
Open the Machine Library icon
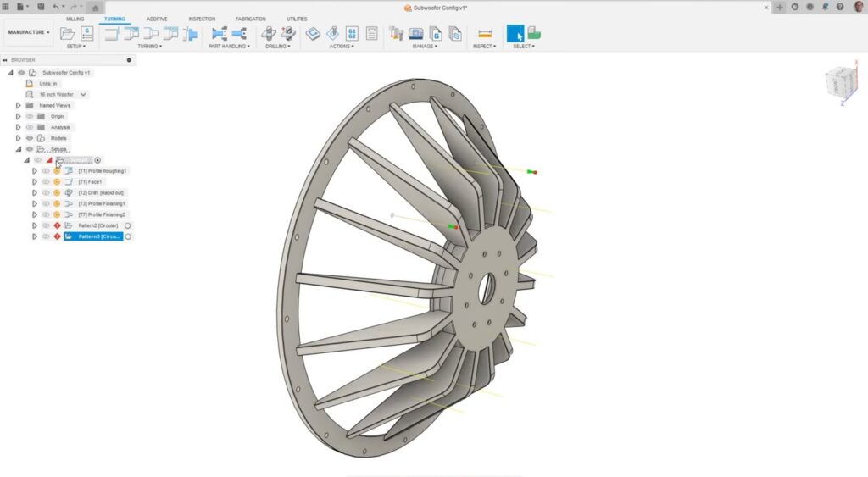[415, 34]
